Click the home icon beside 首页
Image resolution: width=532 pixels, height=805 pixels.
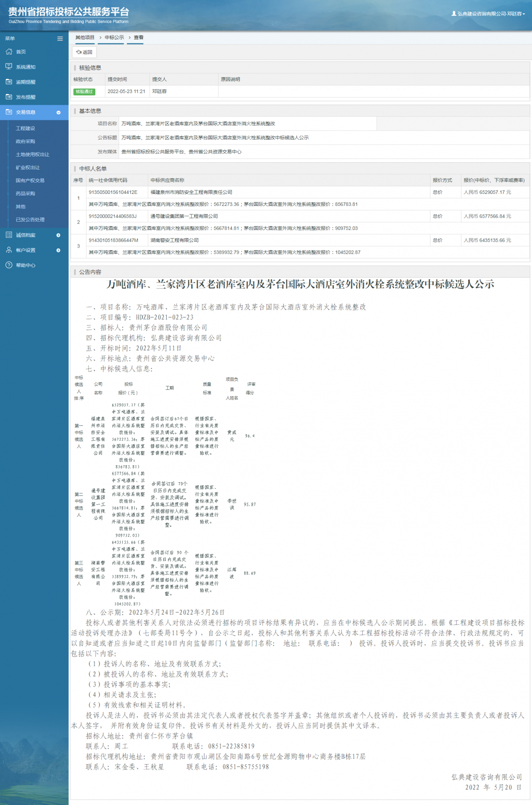pyautogui.click(x=9, y=51)
